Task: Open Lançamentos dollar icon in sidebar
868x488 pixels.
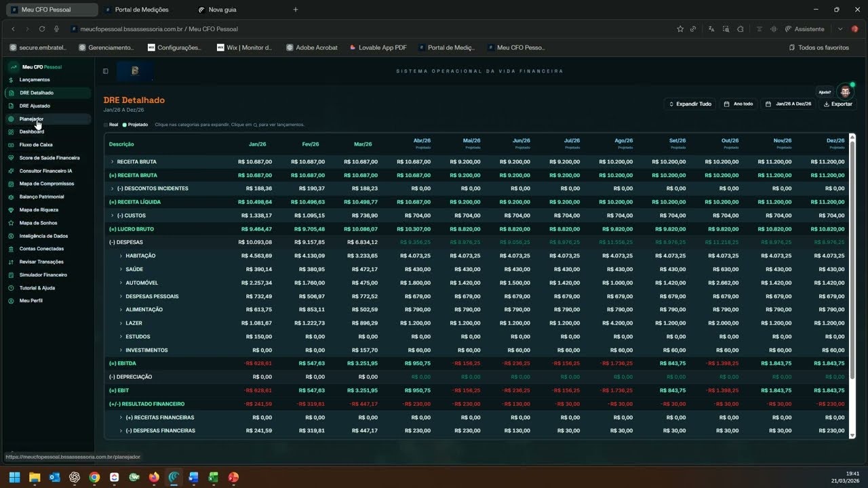Action: [12, 80]
